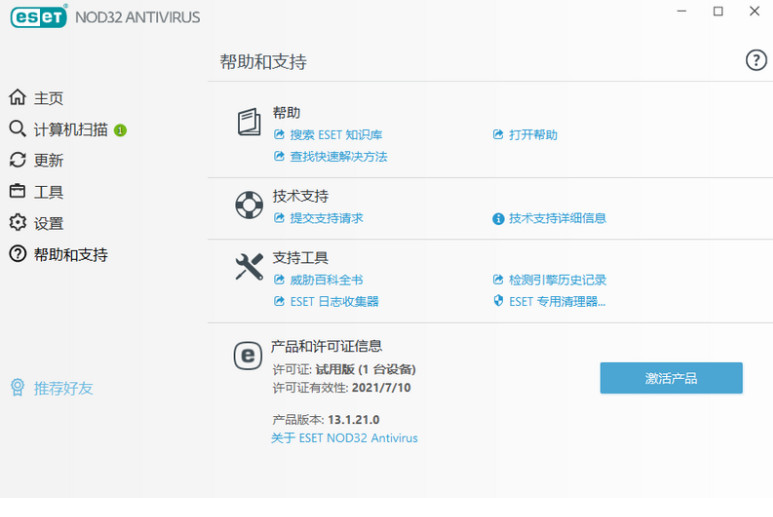
Task: Click the shield icon beside ESET 专用清理器
Action: tap(498, 301)
